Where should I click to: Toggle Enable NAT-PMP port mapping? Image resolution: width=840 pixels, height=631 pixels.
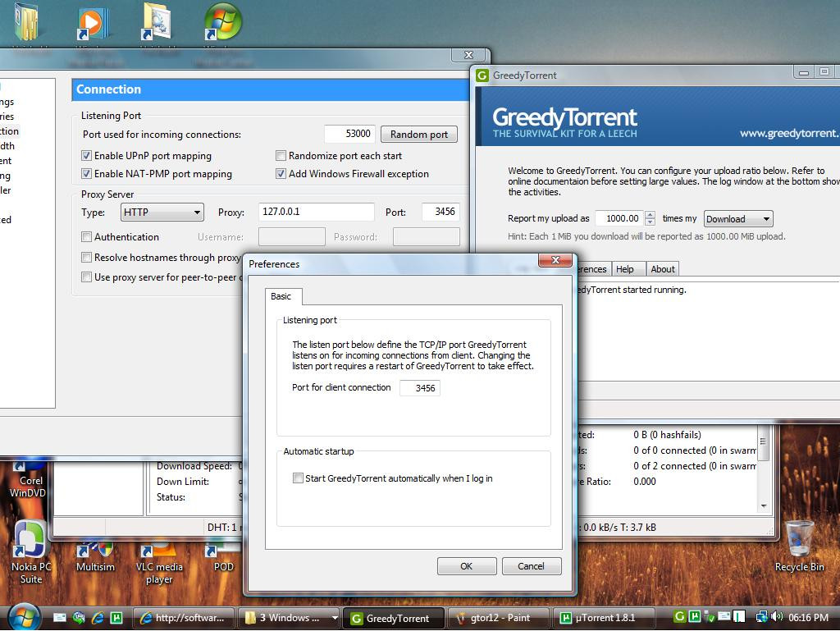pyautogui.click(x=86, y=174)
